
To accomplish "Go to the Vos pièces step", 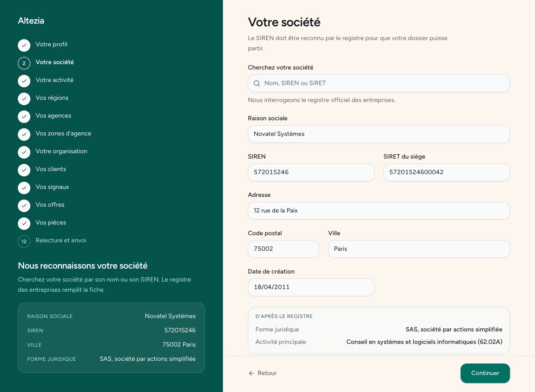I will click(51, 223).
